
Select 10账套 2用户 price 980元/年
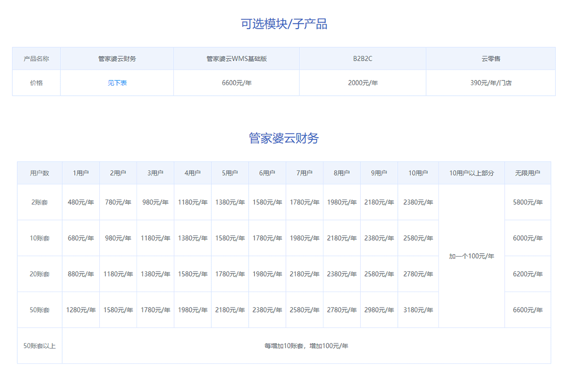click(x=118, y=238)
